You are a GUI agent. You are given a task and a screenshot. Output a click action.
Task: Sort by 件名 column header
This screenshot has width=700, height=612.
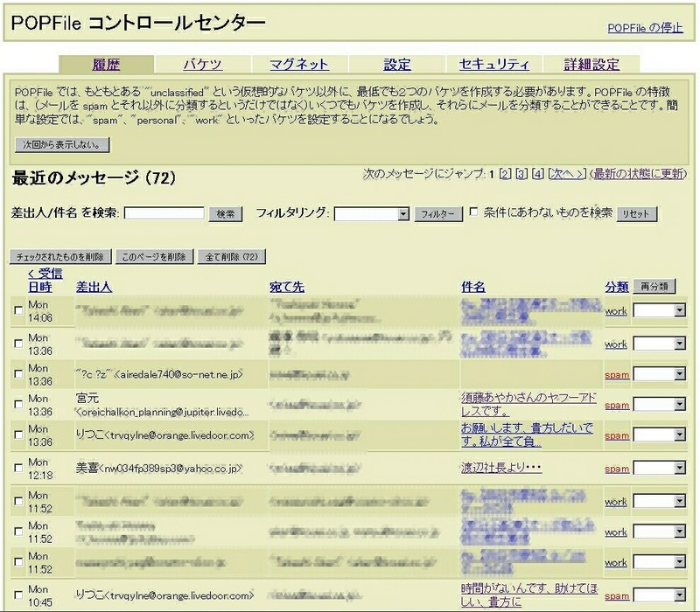(473, 287)
